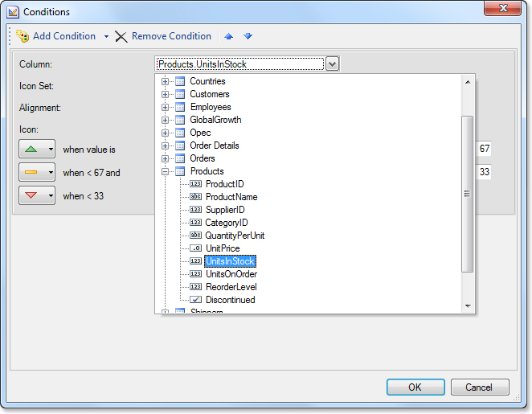This screenshot has width=532, height=414.
Task: Expand the Customers table node
Action: pyautogui.click(x=165, y=94)
